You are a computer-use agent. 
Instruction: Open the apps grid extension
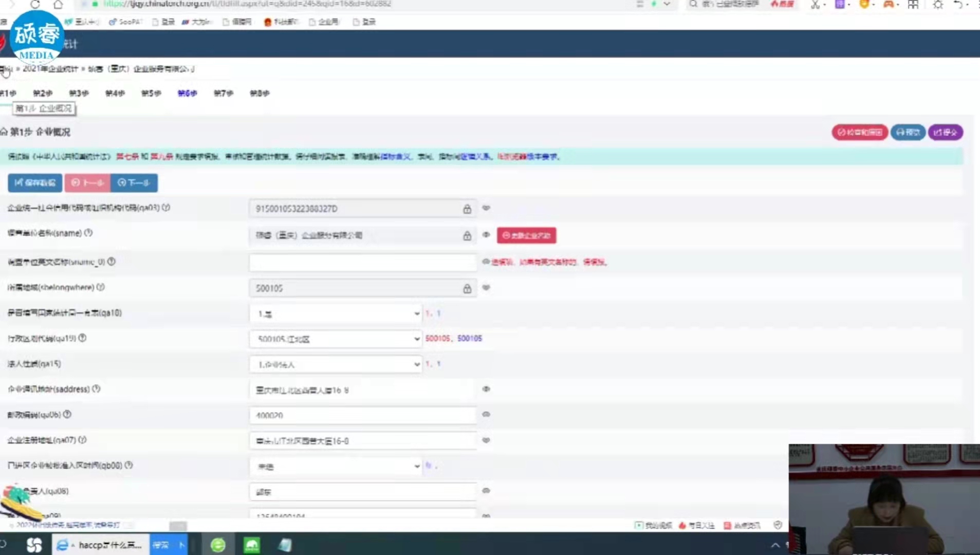(x=913, y=4)
